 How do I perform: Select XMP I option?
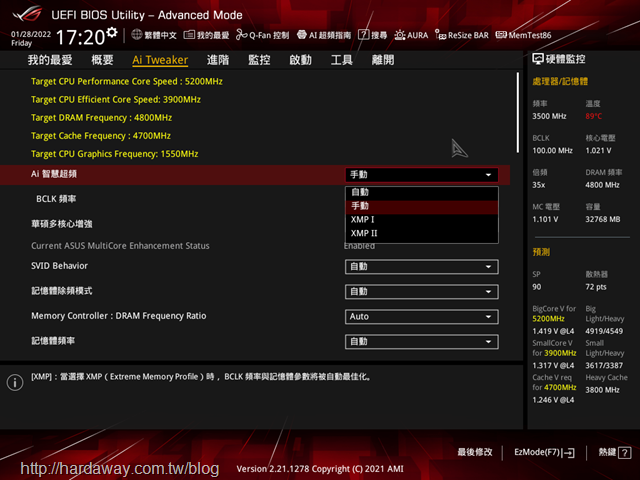[x=422, y=220]
